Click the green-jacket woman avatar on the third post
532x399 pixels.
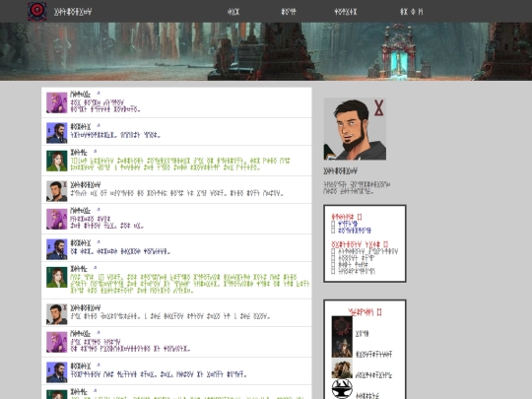click(57, 161)
